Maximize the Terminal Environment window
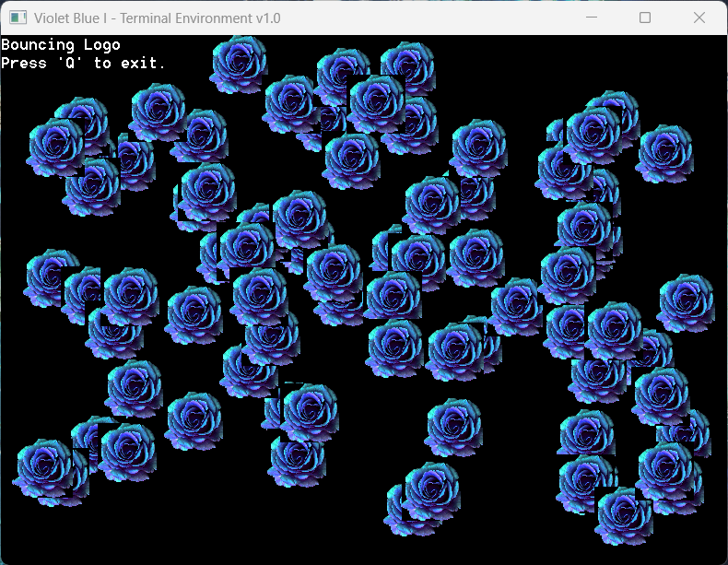 click(645, 18)
